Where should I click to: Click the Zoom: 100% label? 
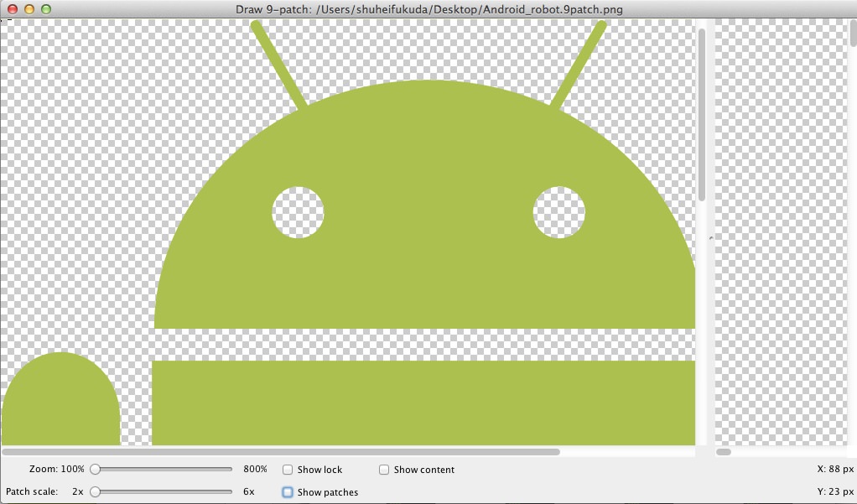[57, 469]
